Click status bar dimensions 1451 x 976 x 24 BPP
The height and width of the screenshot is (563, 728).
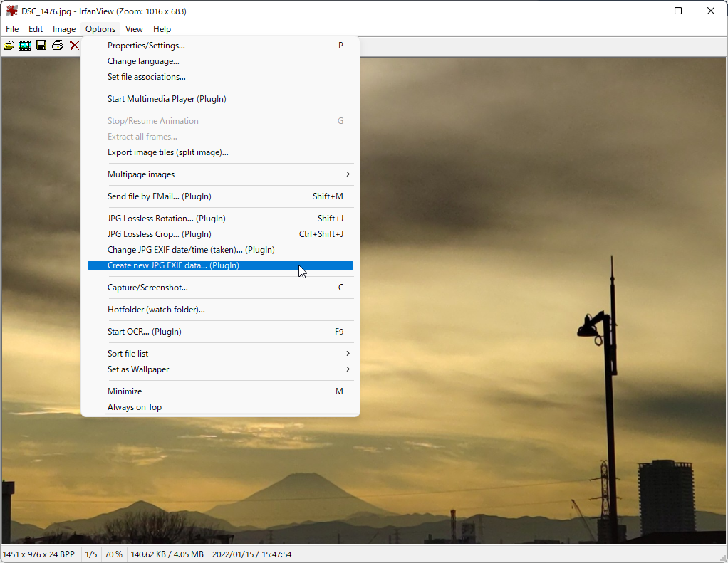pyautogui.click(x=39, y=554)
